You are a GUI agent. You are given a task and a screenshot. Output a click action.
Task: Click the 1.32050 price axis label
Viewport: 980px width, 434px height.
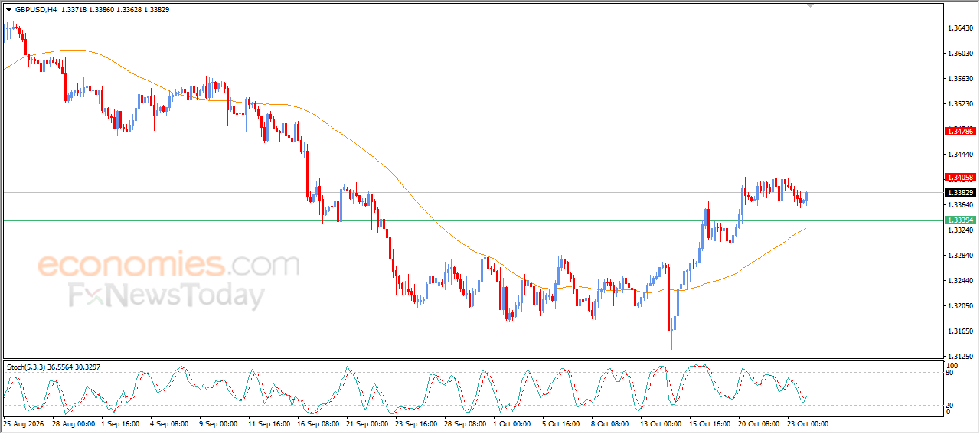pos(960,306)
